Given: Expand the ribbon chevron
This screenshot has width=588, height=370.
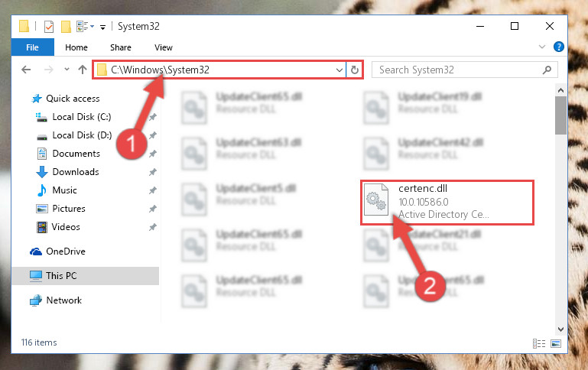Looking at the screenshot, I should tap(542, 47).
